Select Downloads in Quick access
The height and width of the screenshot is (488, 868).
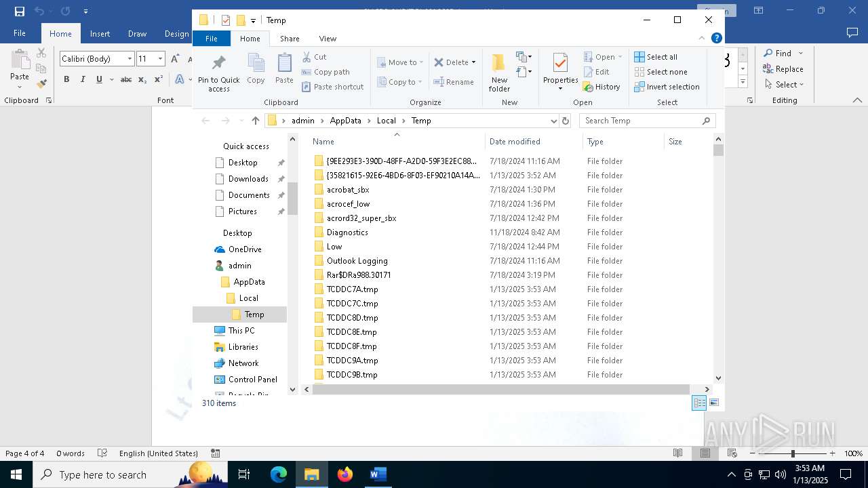tap(248, 179)
